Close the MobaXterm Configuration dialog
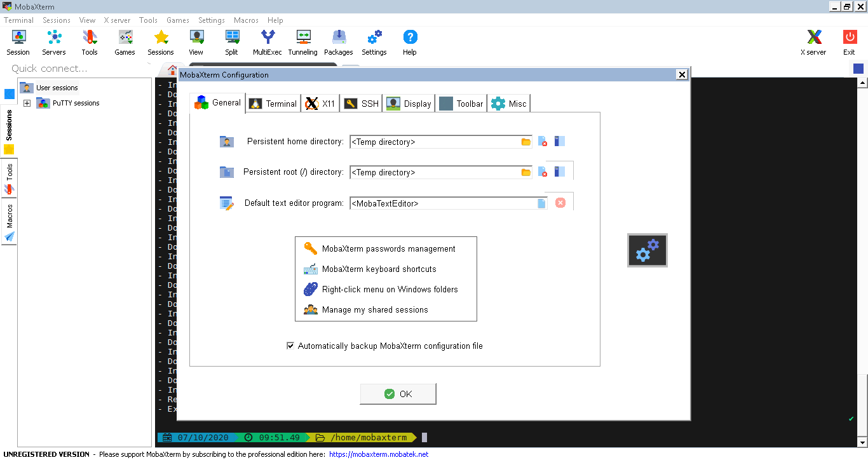 pyautogui.click(x=682, y=74)
